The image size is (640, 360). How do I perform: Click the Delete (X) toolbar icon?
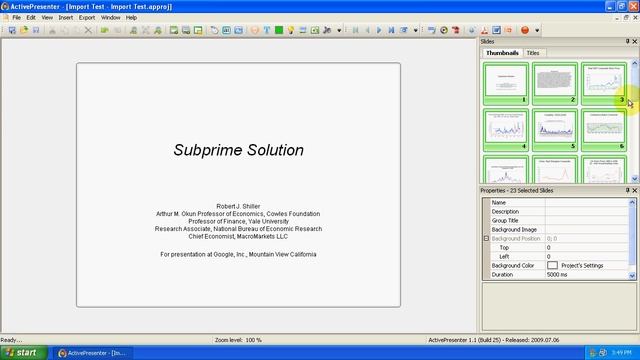88,30
